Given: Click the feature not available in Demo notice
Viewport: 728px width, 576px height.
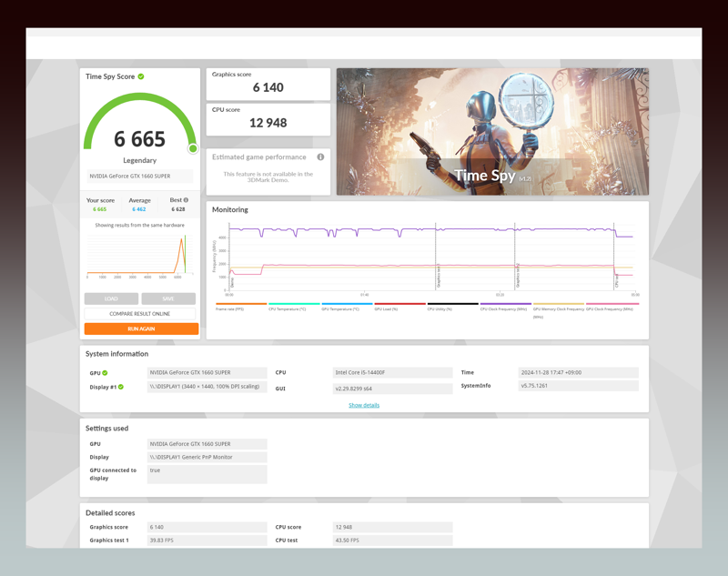Looking at the screenshot, I should point(268,177).
